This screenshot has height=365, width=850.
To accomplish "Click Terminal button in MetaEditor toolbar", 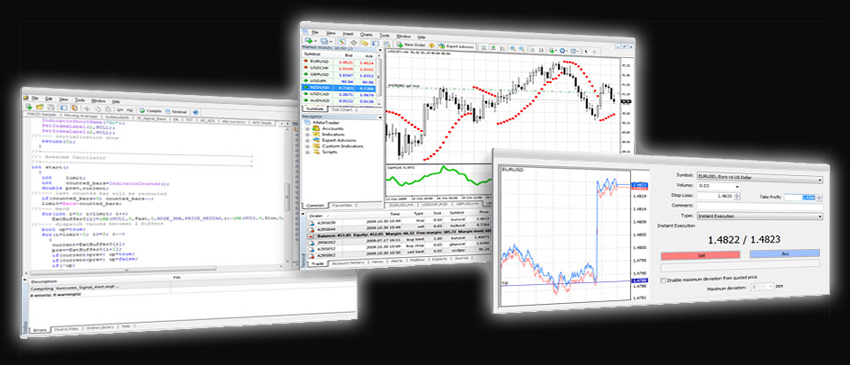I will 176,111.
